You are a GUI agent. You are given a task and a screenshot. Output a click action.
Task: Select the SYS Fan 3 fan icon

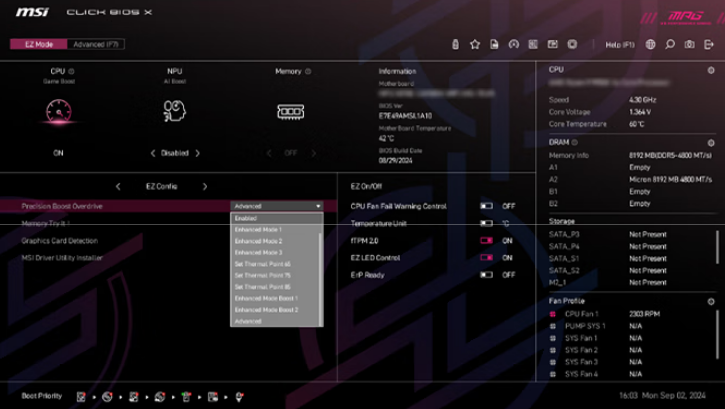[553, 362]
